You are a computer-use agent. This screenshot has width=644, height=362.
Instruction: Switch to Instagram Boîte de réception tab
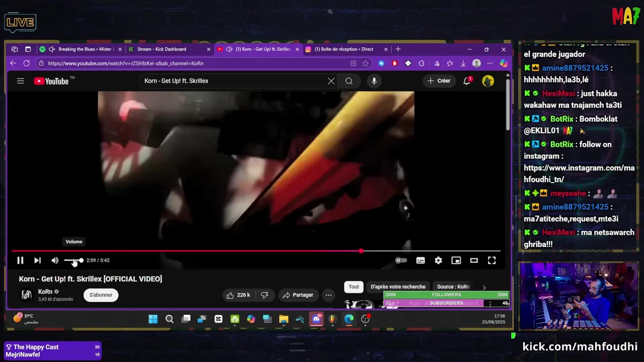(x=347, y=49)
